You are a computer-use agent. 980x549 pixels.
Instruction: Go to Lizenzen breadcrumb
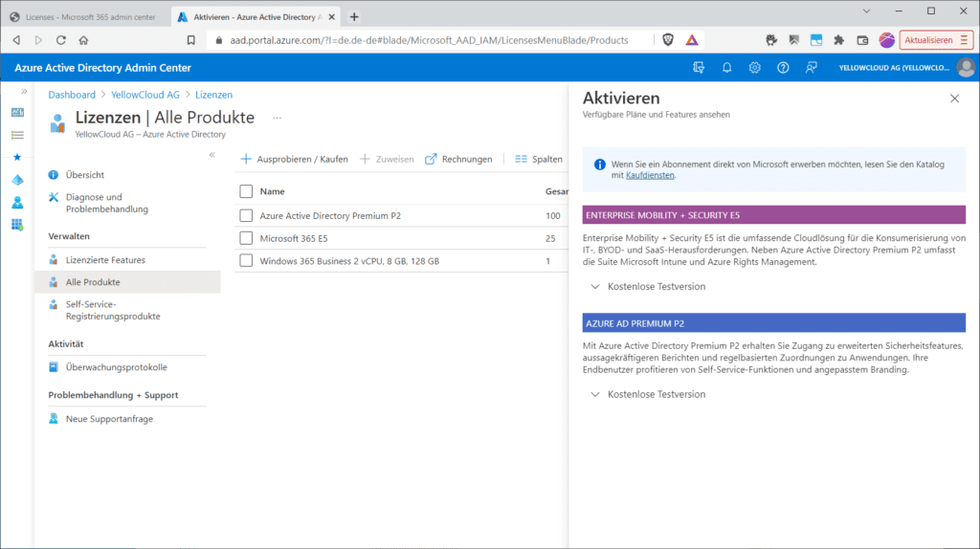(213, 95)
